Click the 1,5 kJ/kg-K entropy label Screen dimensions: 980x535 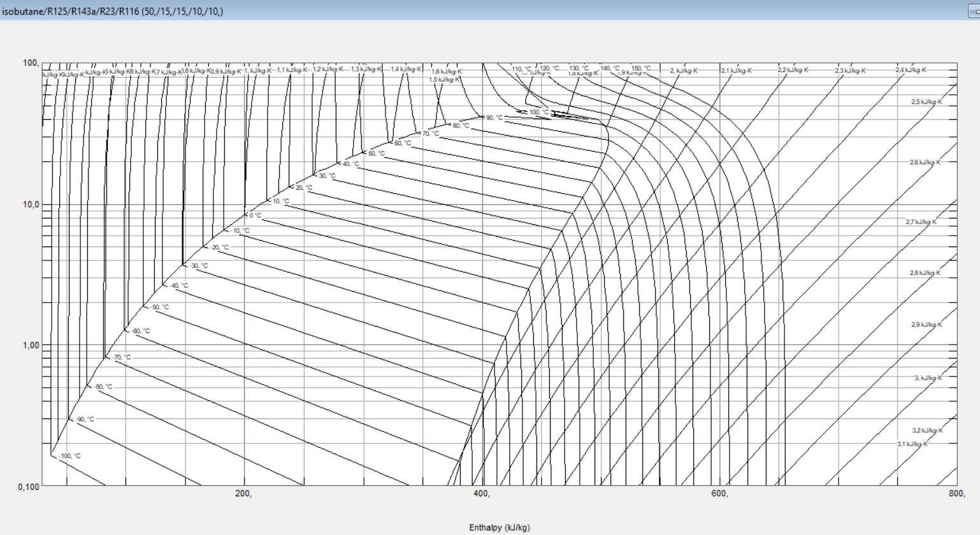point(445,80)
